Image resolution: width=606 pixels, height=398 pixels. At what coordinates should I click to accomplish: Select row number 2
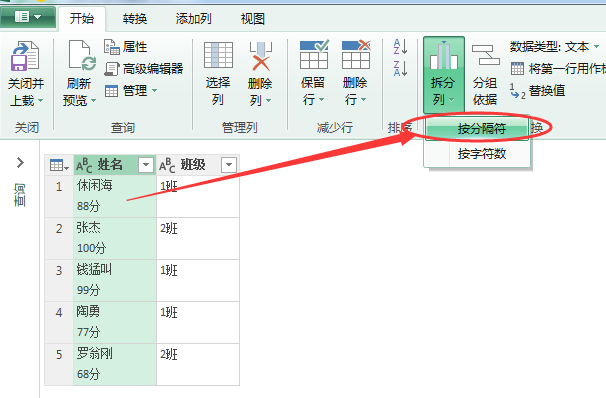tap(59, 238)
